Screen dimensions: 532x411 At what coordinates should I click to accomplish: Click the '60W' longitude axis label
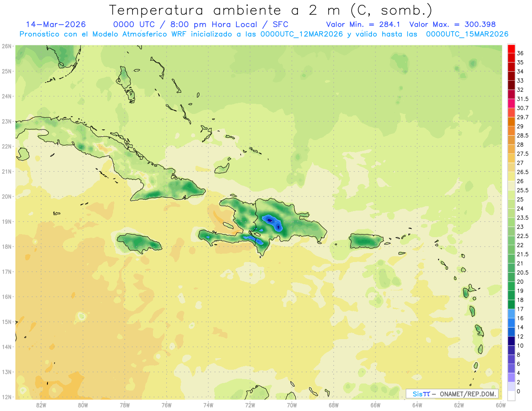click(501, 405)
